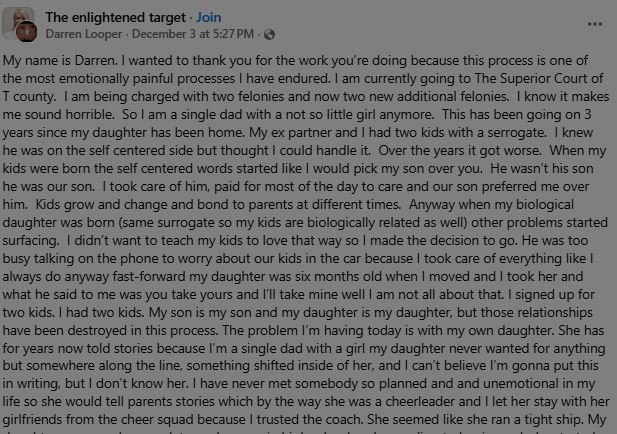Click Darren Looper's small profile picture

pos(31,32)
